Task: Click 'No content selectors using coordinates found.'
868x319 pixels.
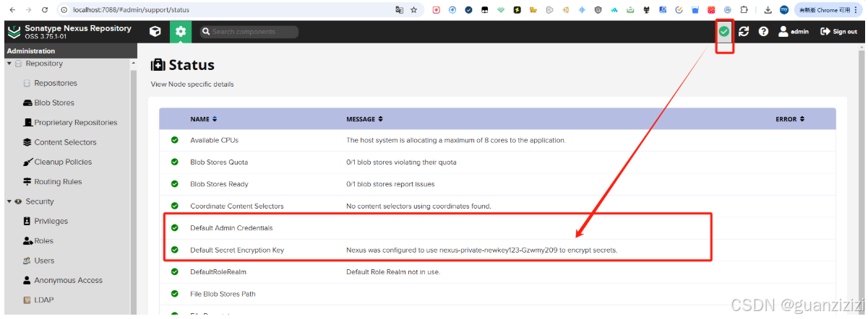Action: point(418,206)
